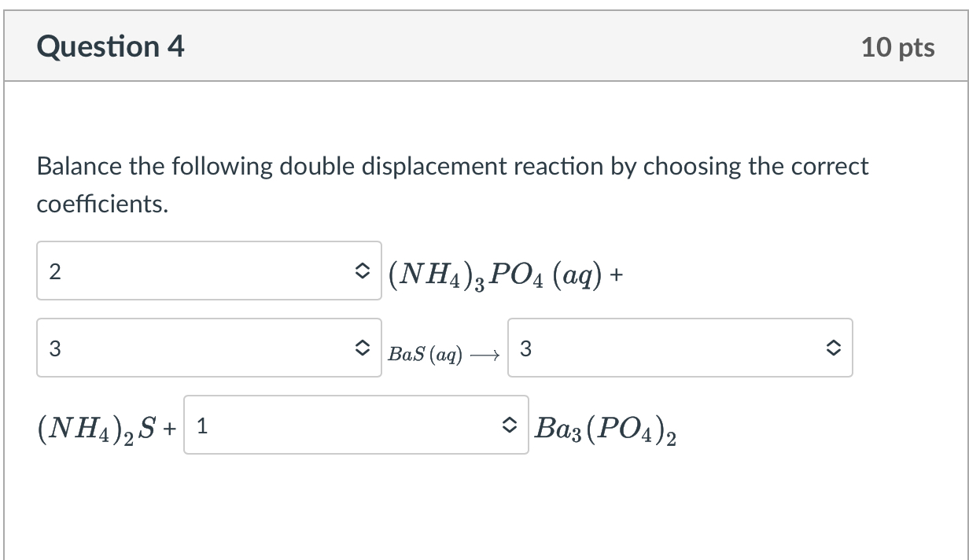The width and height of the screenshot is (969, 560).
Task: Click the chevron icon on the Ba3(PO4)2 coefficient selector
Action: coord(835,347)
